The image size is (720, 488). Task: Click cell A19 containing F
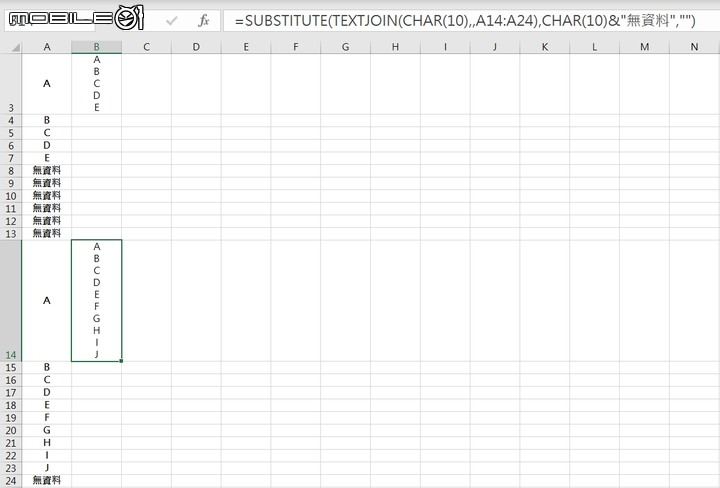[47, 418]
